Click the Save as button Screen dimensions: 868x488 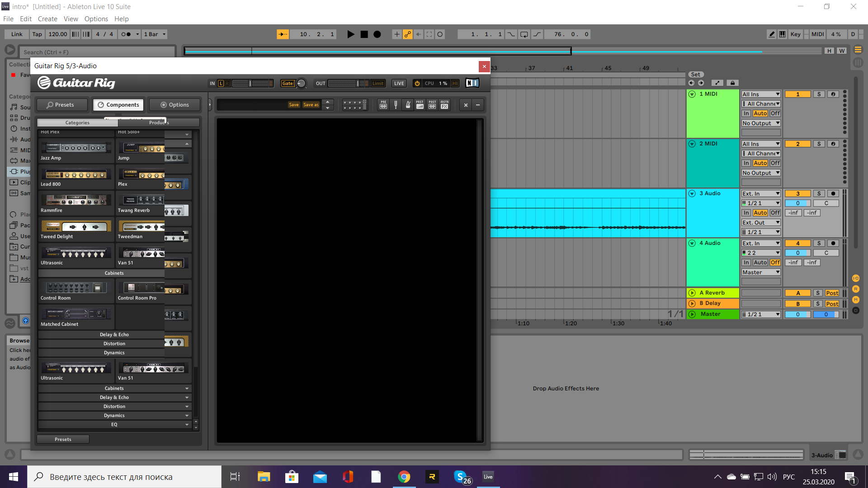pyautogui.click(x=311, y=105)
